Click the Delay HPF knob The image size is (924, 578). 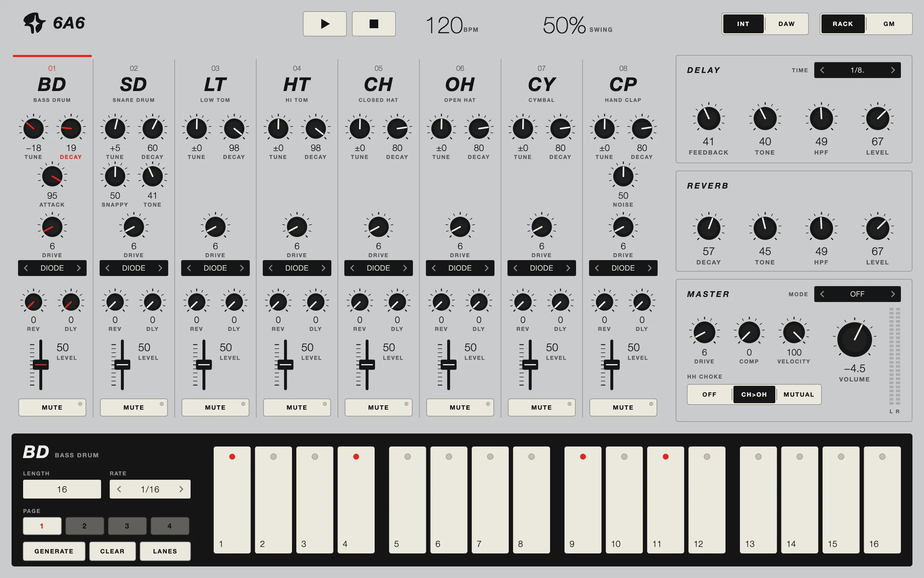tap(821, 118)
